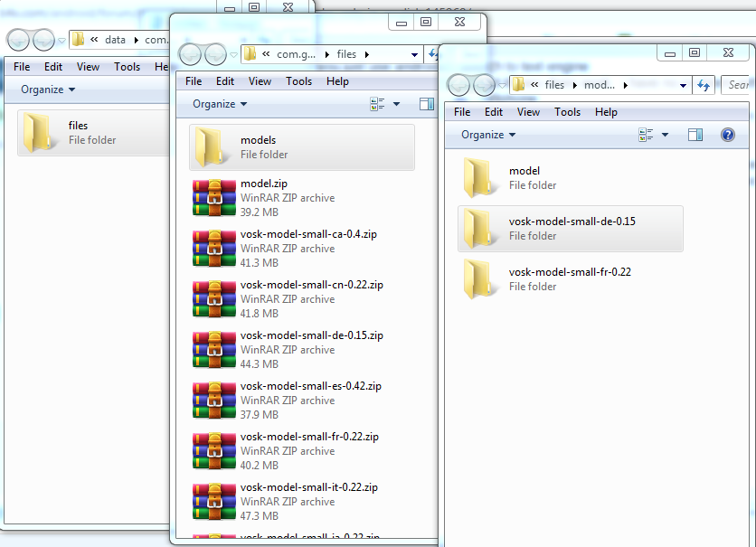Open Edit menu in right window

[x=493, y=112]
